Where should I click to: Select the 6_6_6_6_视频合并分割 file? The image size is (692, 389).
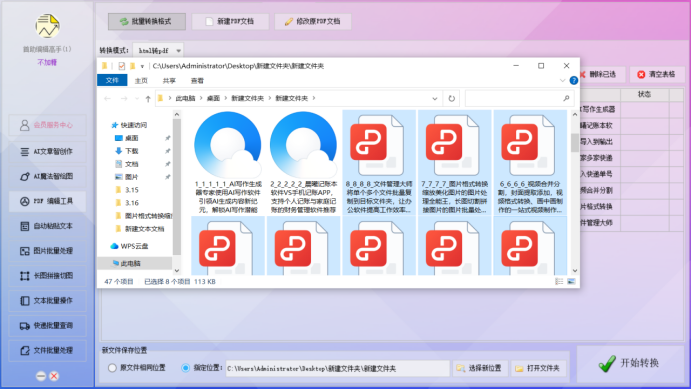pyautogui.click(x=530, y=162)
